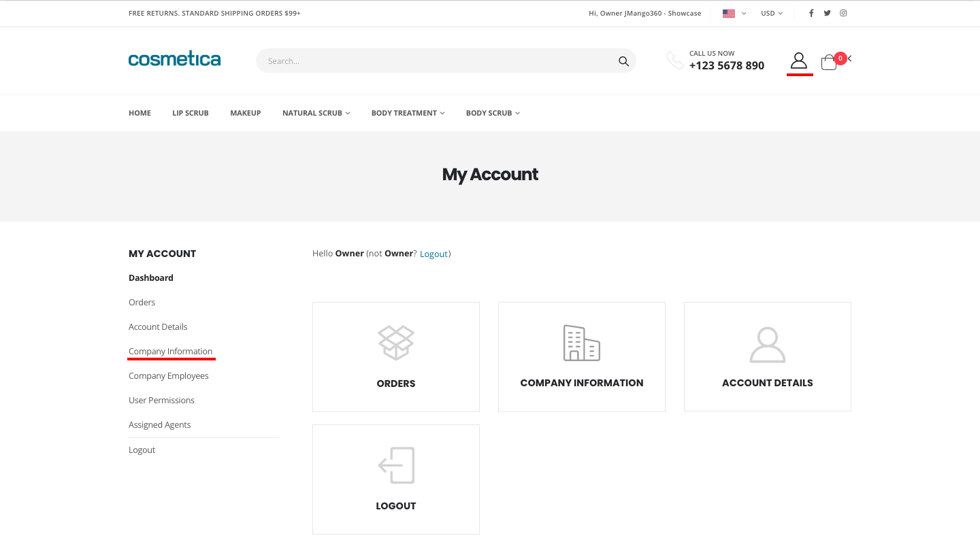Click the search magnifier icon
Image resolution: width=980 pixels, height=559 pixels.
pos(623,61)
